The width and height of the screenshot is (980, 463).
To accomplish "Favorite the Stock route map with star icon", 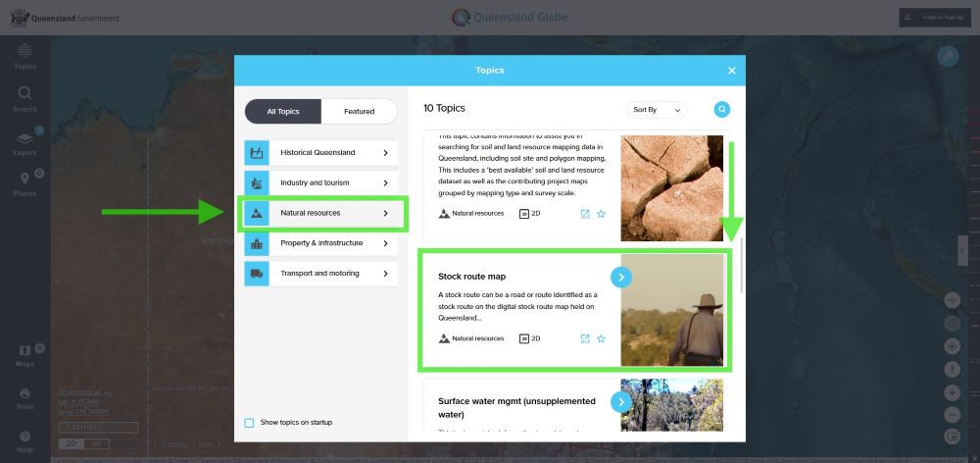I will pyautogui.click(x=602, y=338).
